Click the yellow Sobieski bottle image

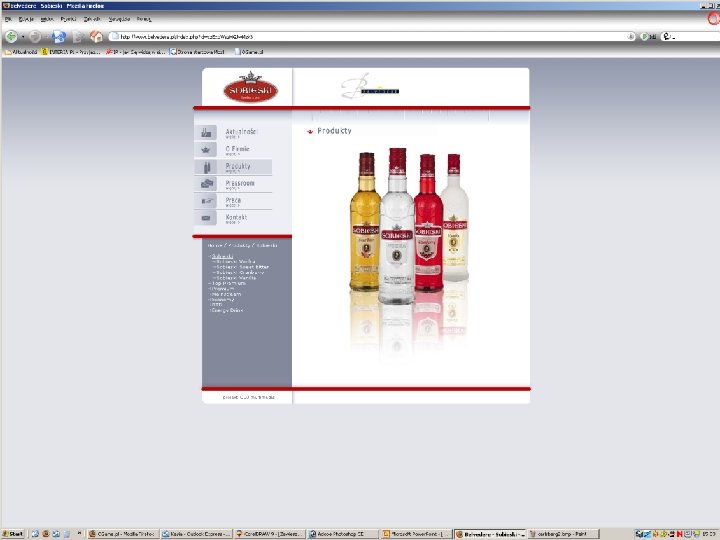click(365, 221)
